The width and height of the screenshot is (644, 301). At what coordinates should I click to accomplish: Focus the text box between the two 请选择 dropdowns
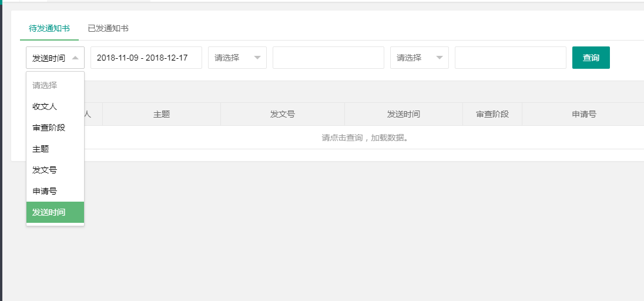coord(328,58)
